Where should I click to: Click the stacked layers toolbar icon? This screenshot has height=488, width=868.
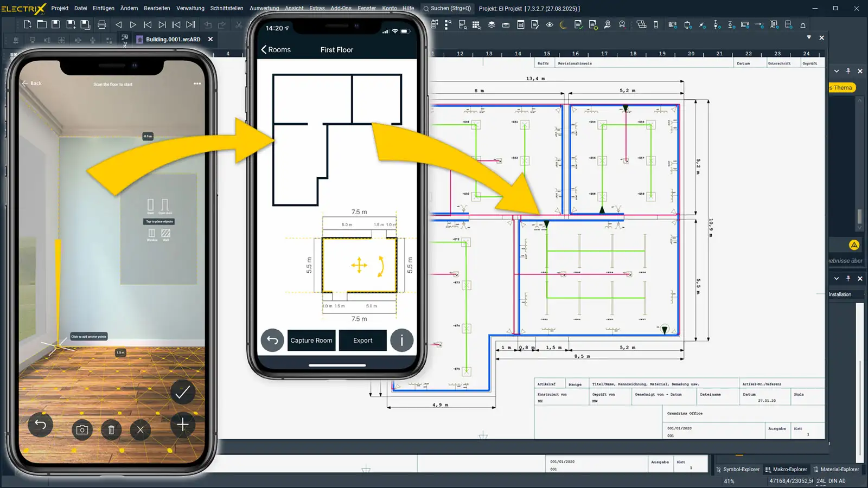(x=492, y=24)
